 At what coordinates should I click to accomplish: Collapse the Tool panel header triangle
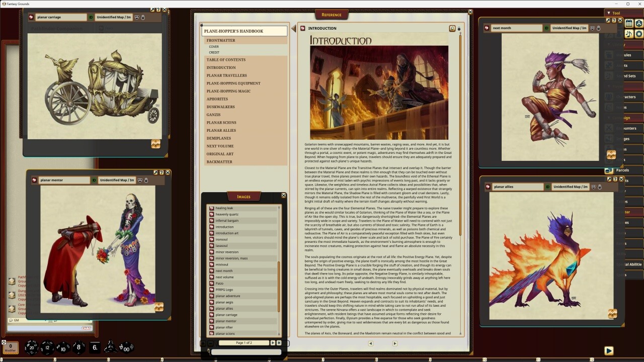(609, 13)
